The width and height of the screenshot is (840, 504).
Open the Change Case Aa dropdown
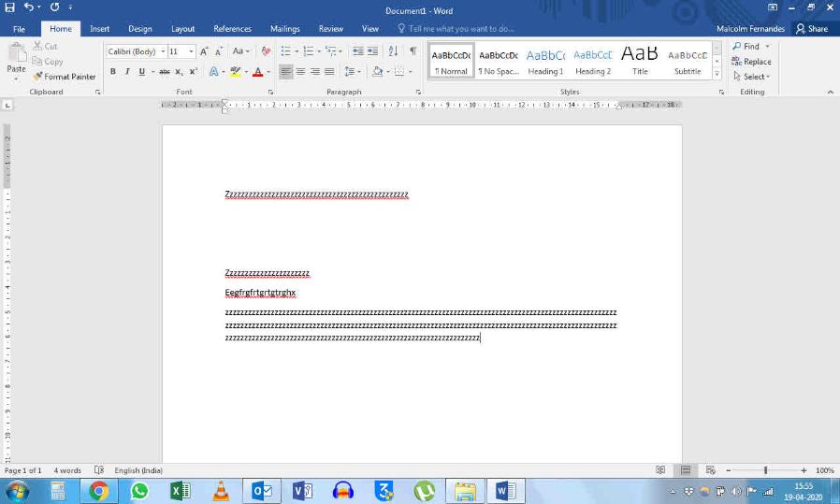tap(241, 51)
